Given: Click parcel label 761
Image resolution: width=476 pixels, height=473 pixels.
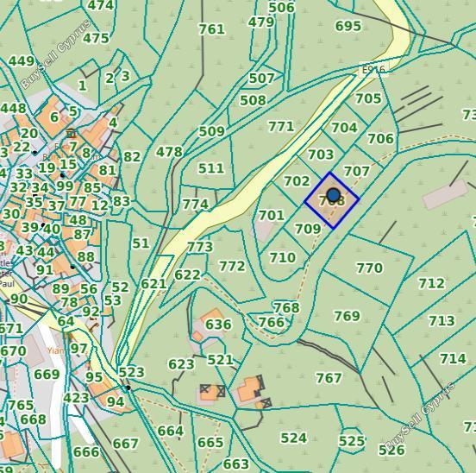Looking at the screenshot, I should click(x=212, y=29).
